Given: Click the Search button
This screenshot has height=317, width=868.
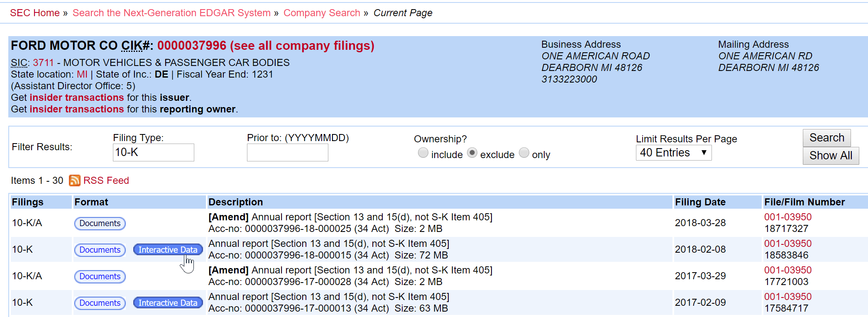Looking at the screenshot, I should pos(826,138).
